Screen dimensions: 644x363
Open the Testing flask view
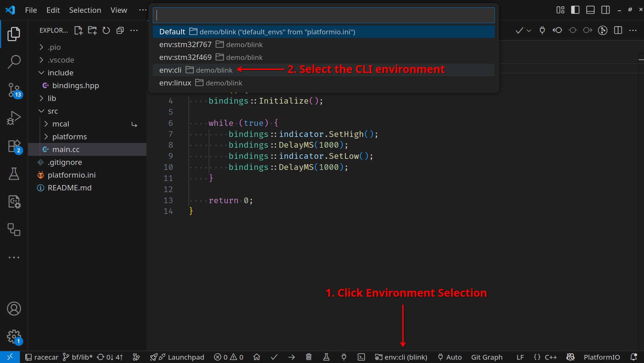(x=14, y=174)
